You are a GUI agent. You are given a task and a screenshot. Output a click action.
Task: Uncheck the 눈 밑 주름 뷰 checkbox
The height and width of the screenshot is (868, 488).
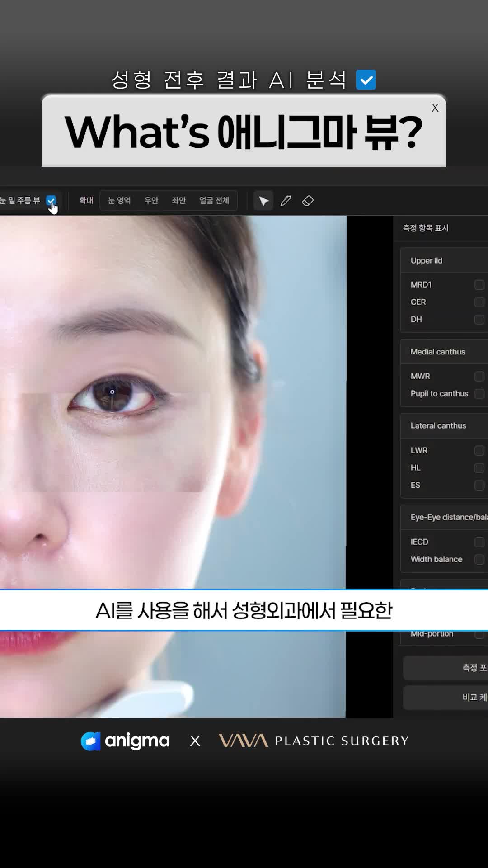pyautogui.click(x=51, y=200)
